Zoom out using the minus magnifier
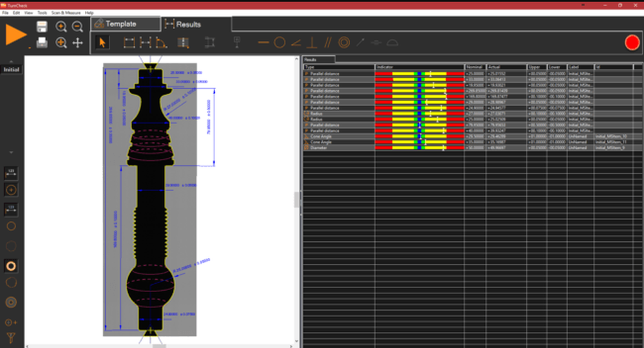This screenshot has height=348, width=644. [77, 26]
